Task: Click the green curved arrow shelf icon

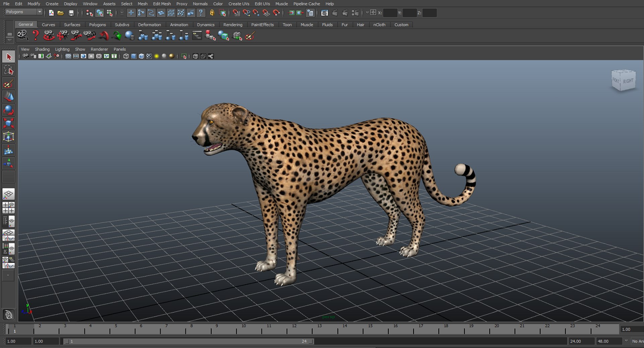Action: 117,35
